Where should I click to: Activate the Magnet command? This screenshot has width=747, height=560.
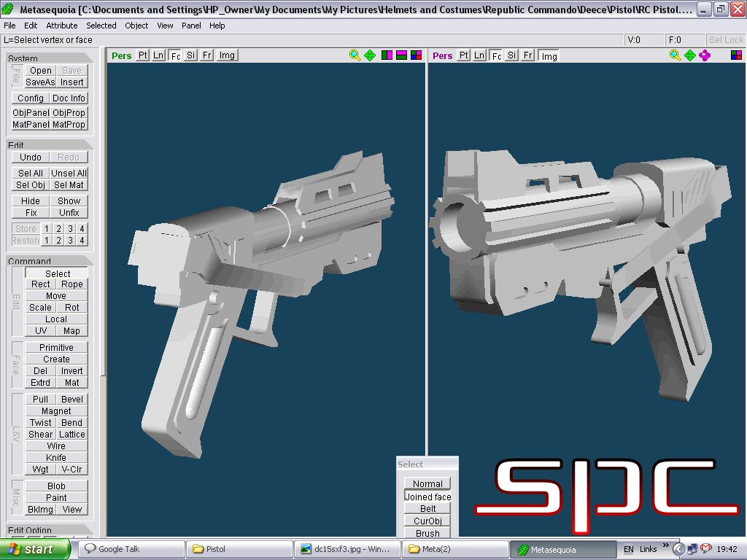(x=56, y=411)
